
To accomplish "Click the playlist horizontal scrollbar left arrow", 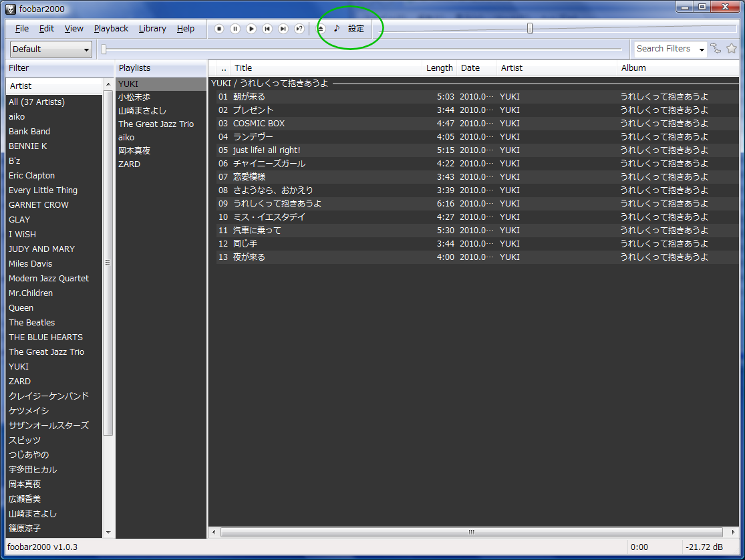I will pyautogui.click(x=214, y=533).
